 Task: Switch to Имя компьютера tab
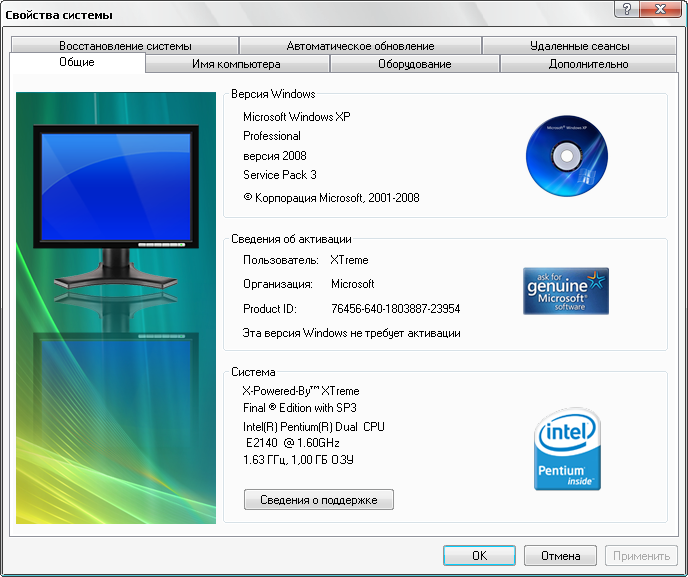point(236,64)
